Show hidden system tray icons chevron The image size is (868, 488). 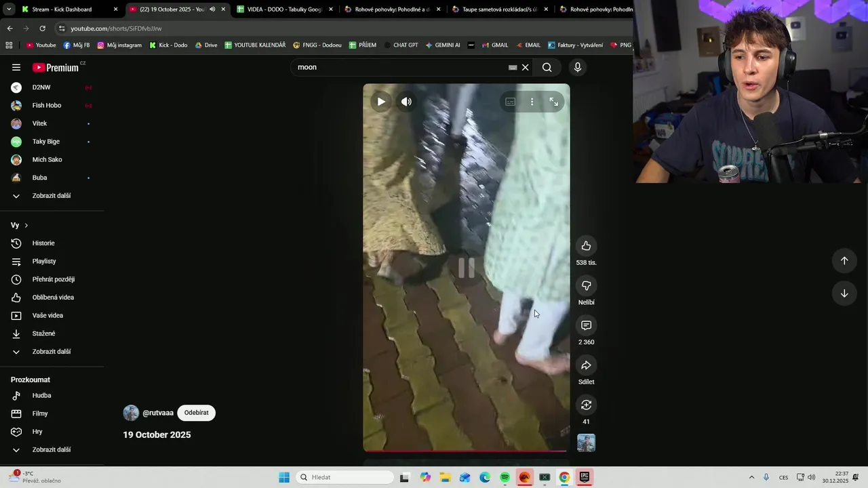751,477
